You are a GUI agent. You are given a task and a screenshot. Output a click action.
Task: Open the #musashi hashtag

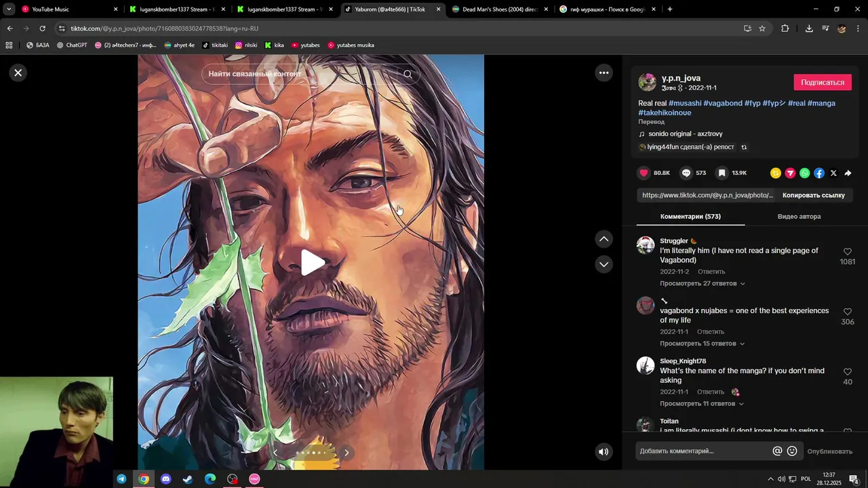685,103
